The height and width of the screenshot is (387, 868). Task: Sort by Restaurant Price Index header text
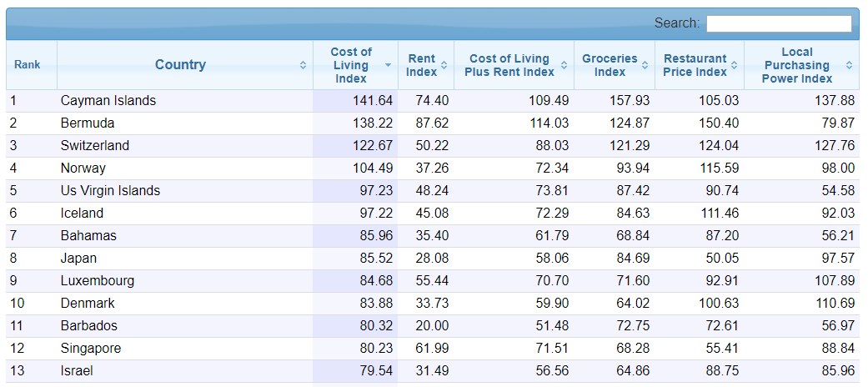point(695,65)
